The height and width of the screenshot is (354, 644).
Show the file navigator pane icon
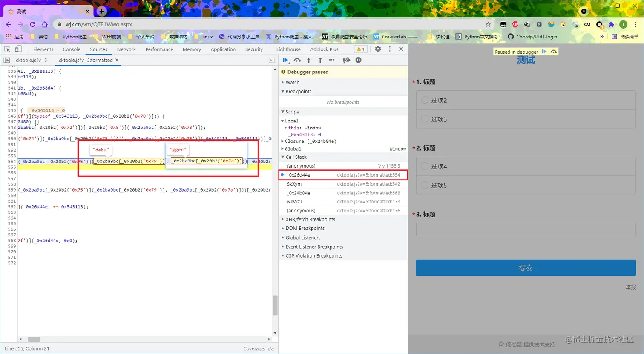(7, 60)
